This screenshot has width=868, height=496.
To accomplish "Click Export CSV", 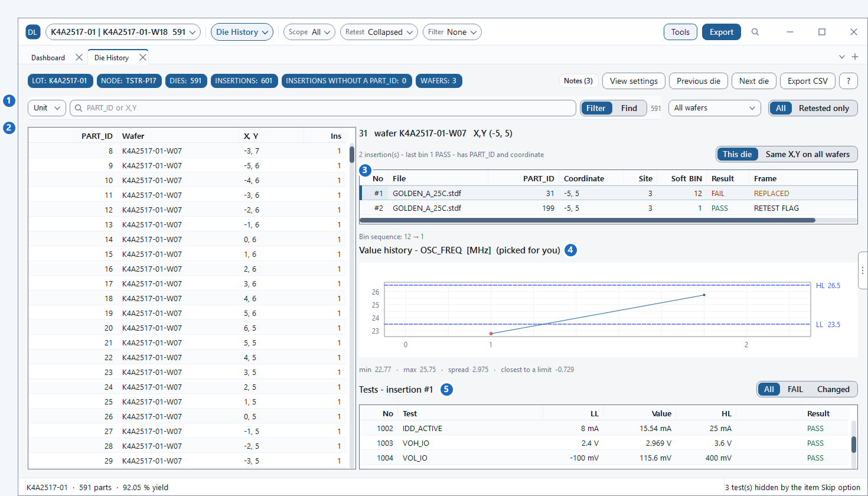I will pyautogui.click(x=808, y=81).
